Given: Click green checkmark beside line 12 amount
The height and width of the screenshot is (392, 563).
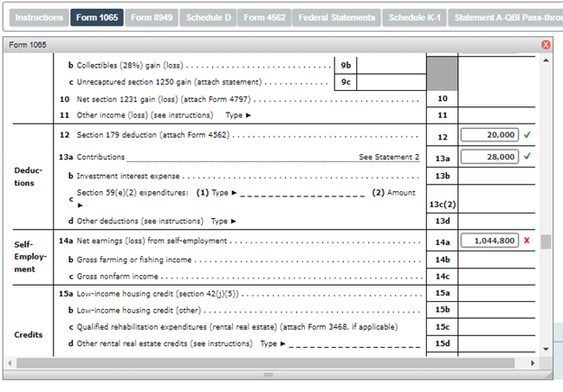Looking at the screenshot, I should click(x=527, y=135).
